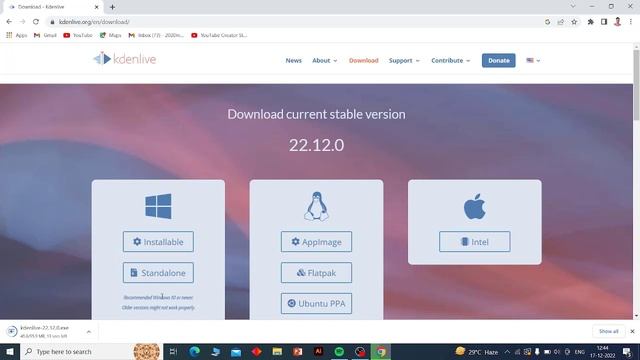640x360 pixels.
Task: Click the Google icon in address bar
Action: pos(547,22)
